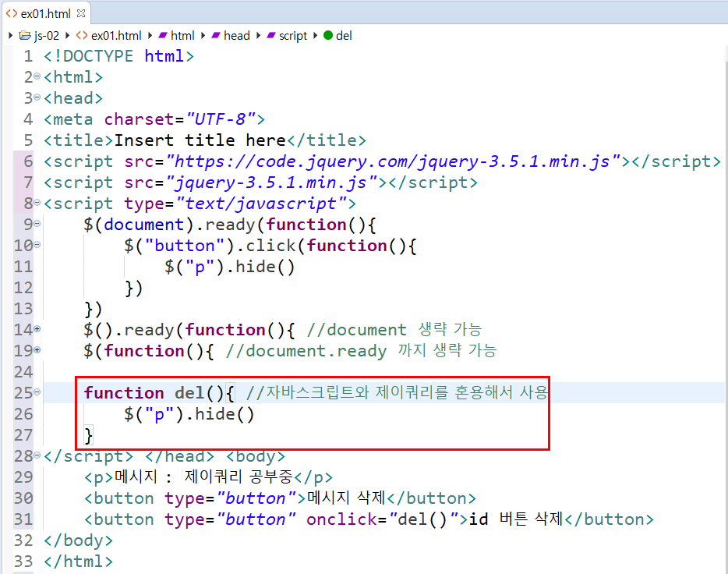Screen dimensions: 728x574
Task: Click $(document).ready on line 9
Action: (x=169, y=225)
